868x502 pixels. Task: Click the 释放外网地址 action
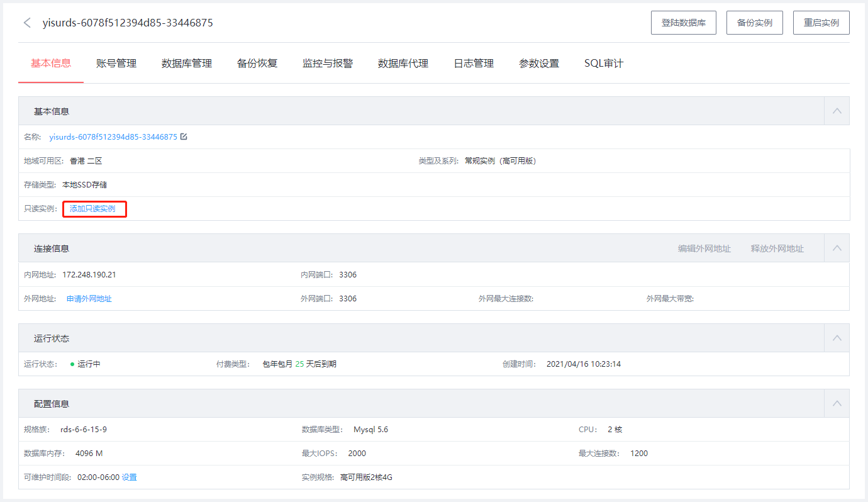tap(777, 248)
